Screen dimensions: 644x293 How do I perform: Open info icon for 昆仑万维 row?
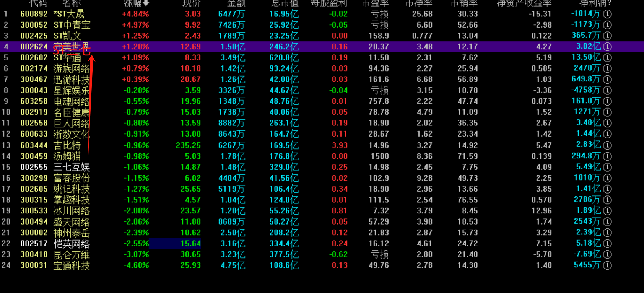607,254
